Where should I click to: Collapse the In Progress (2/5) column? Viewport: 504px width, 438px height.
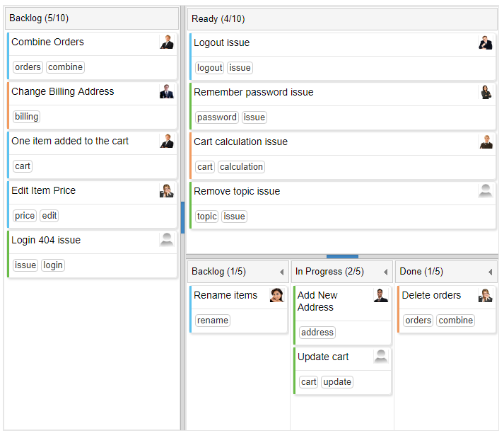(x=385, y=272)
